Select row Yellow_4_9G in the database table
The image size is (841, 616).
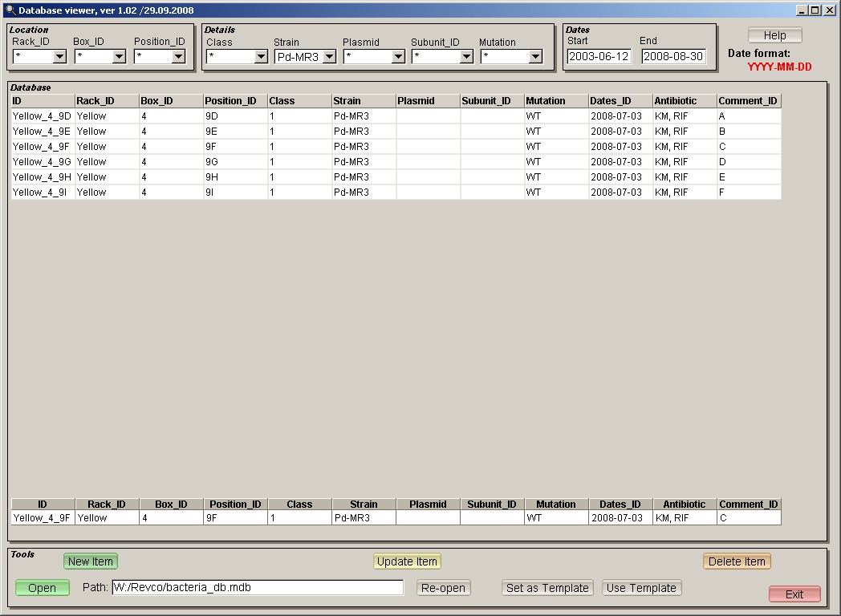coord(396,162)
